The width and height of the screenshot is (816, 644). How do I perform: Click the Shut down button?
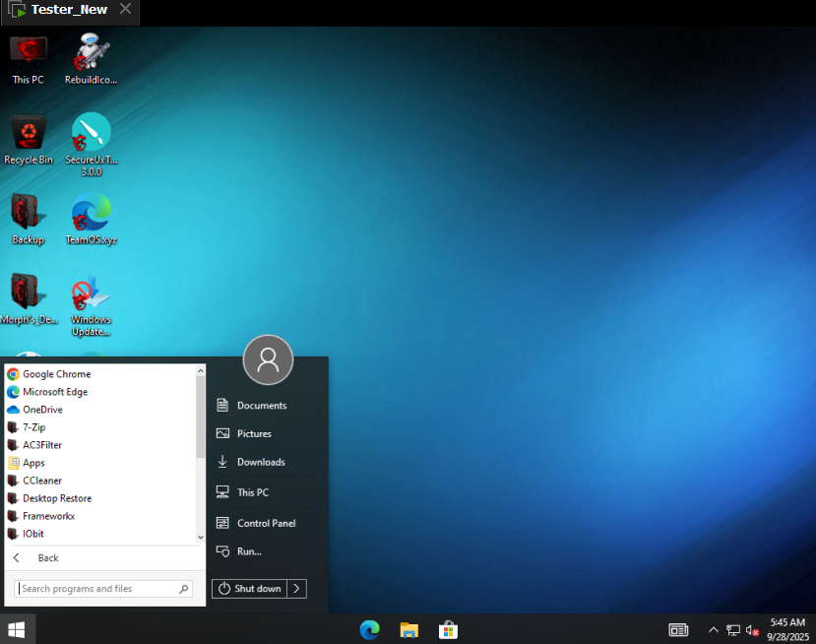(250, 588)
